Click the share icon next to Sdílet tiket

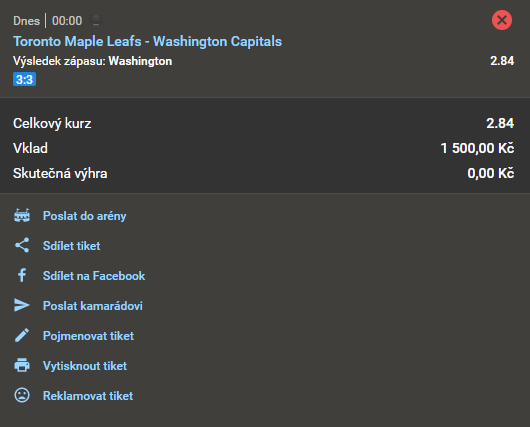(x=22, y=245)
